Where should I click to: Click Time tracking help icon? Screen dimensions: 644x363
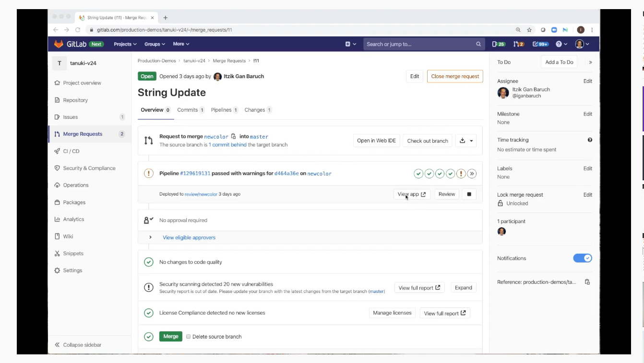(590, 140)
